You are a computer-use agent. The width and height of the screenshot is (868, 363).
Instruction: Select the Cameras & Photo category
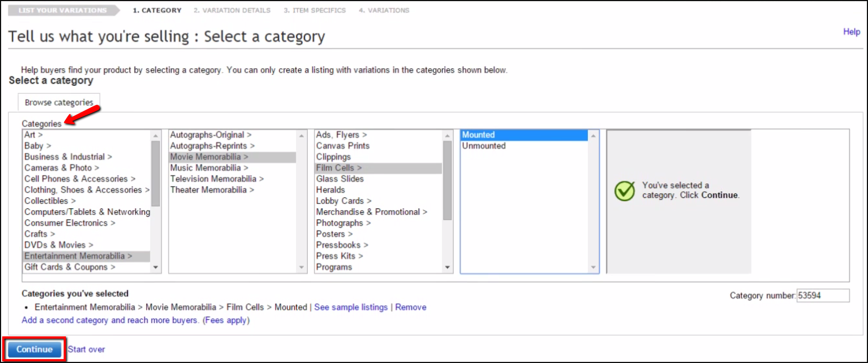coord(61,167)
